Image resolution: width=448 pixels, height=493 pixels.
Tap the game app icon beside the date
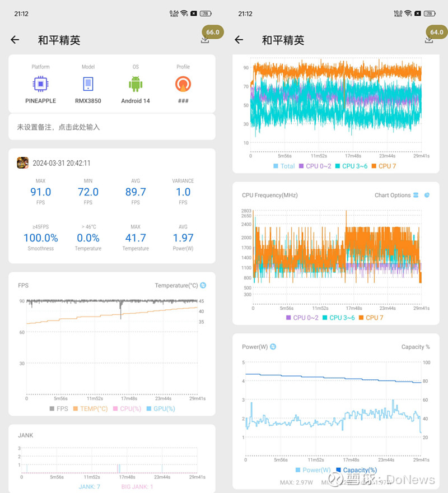(x=22, y=163)
